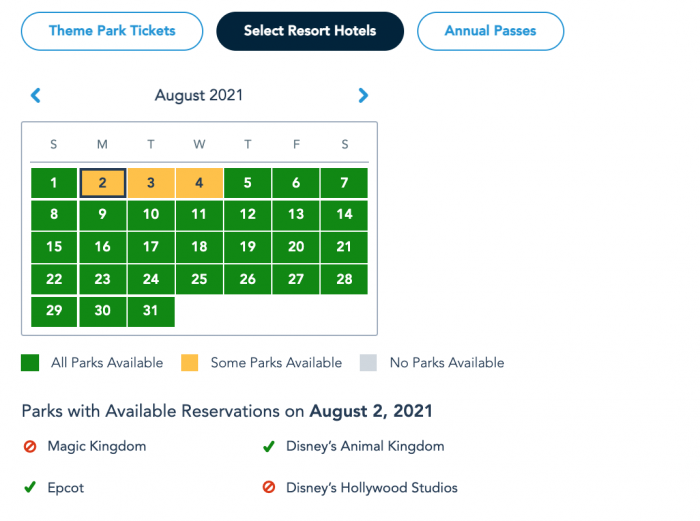Go to previous month arrow
700x521 pixels.
click(36, 96)
